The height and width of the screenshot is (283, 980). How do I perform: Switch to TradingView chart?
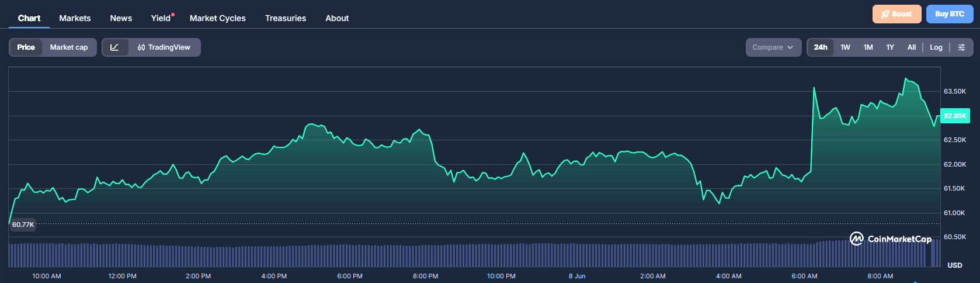point(164,47)
